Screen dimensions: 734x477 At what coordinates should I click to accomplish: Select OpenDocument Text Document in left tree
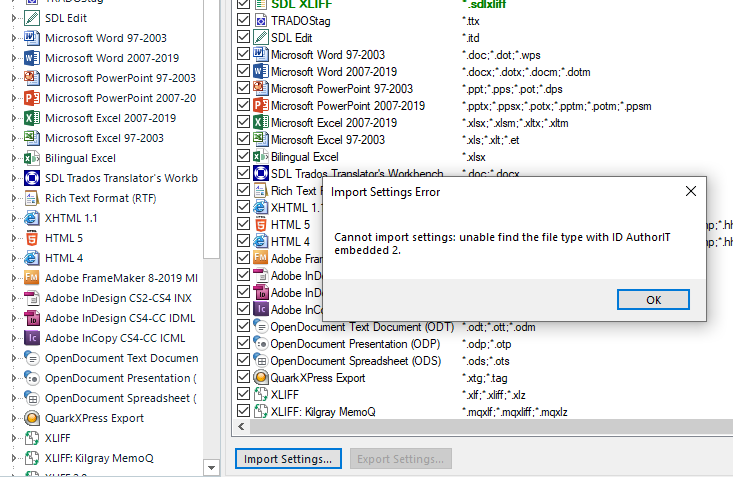121,358
